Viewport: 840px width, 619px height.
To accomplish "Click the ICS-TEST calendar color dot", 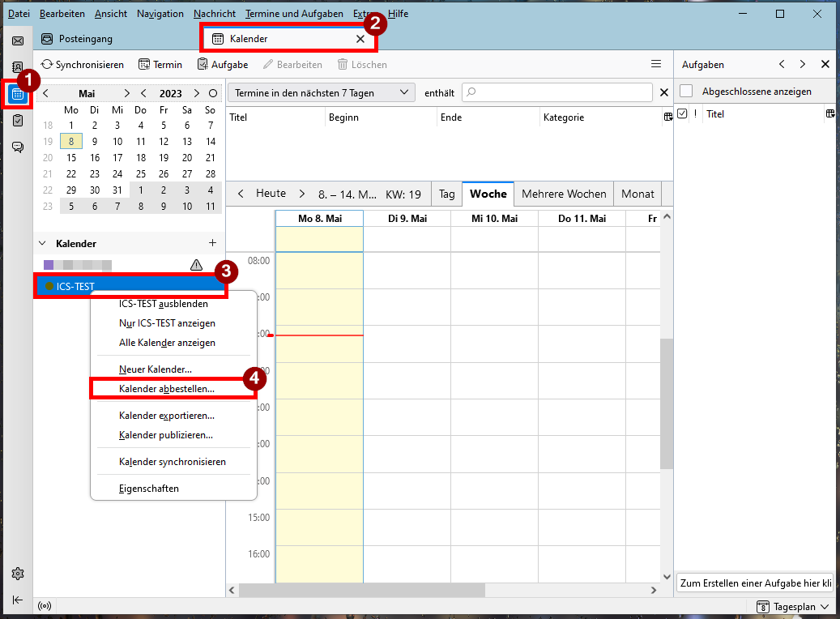I will 49,286.
